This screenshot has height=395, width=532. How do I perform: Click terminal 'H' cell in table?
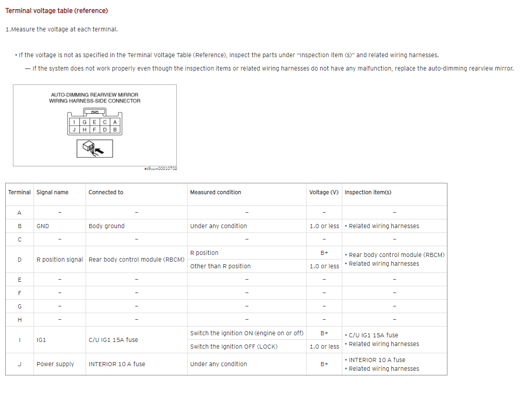tap(20, 320)
